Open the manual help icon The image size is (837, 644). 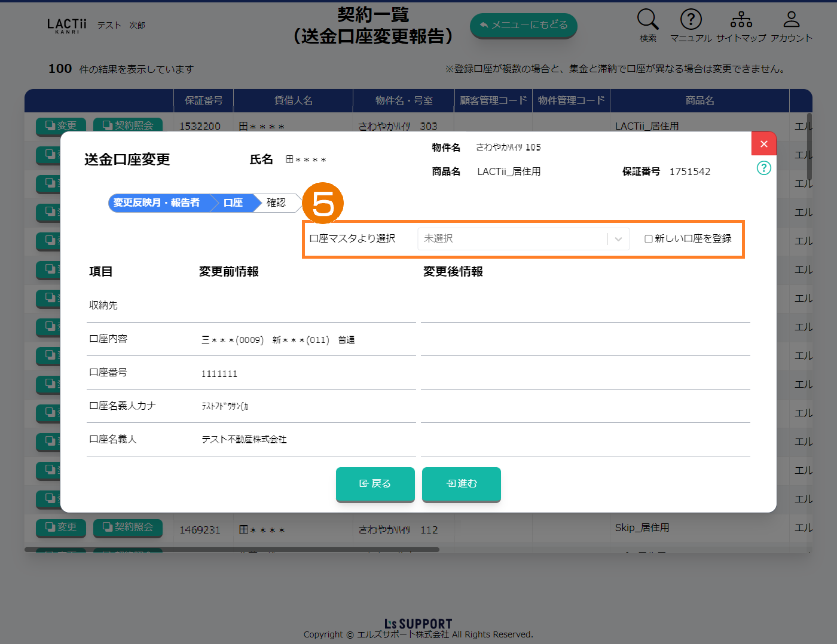click(x=691, y=20)
